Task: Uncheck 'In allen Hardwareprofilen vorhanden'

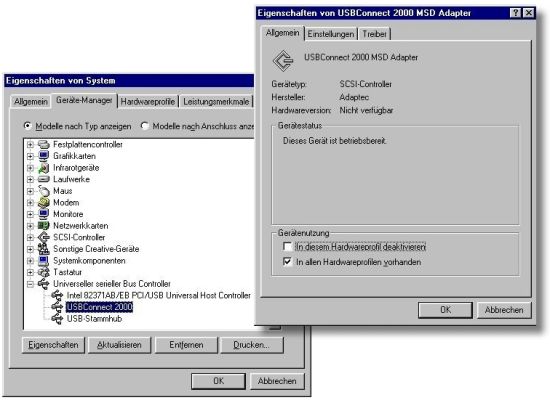Action: 287,262
